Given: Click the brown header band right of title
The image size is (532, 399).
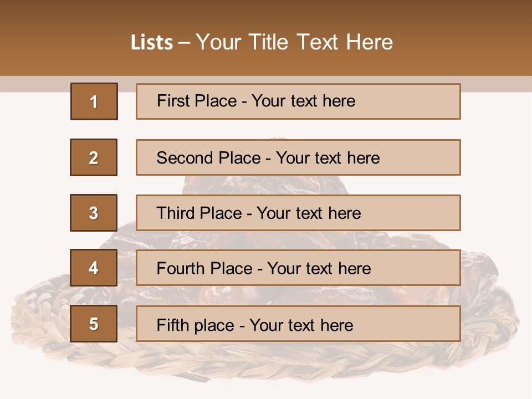Looking at the screenshot, I should coord(462,38).
